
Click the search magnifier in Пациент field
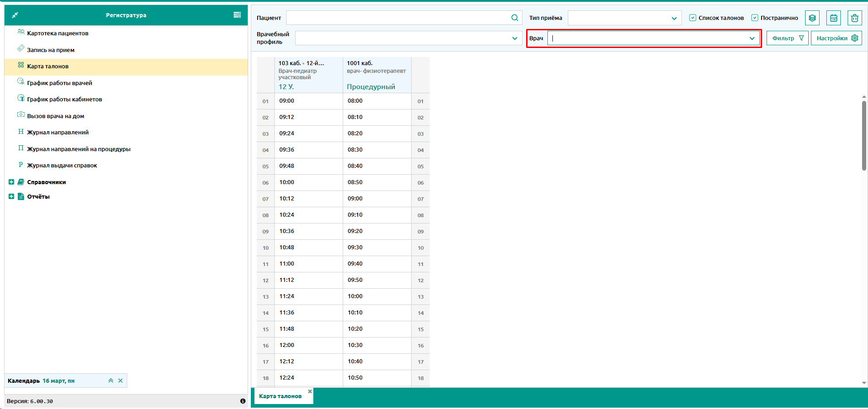pyautogui.click(x=514, y=18)
